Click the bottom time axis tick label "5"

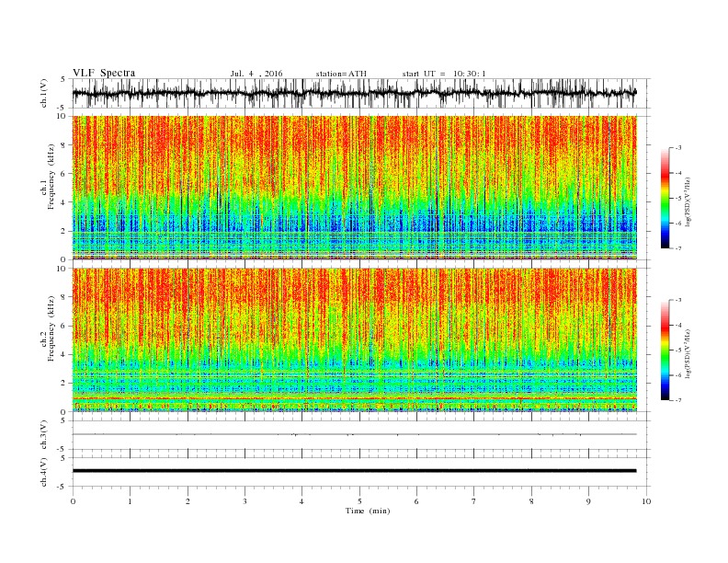pos(359,501)
